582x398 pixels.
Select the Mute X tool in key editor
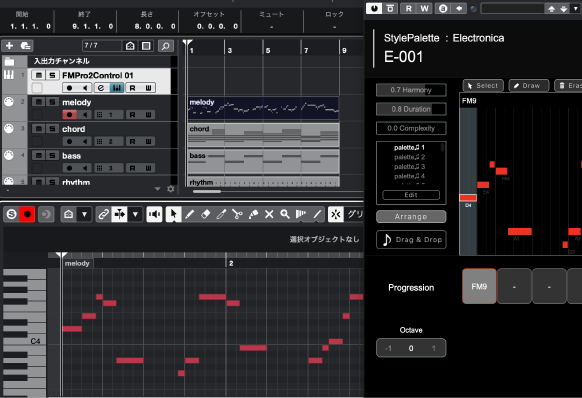pyautogui.click(x=269, y=214)
